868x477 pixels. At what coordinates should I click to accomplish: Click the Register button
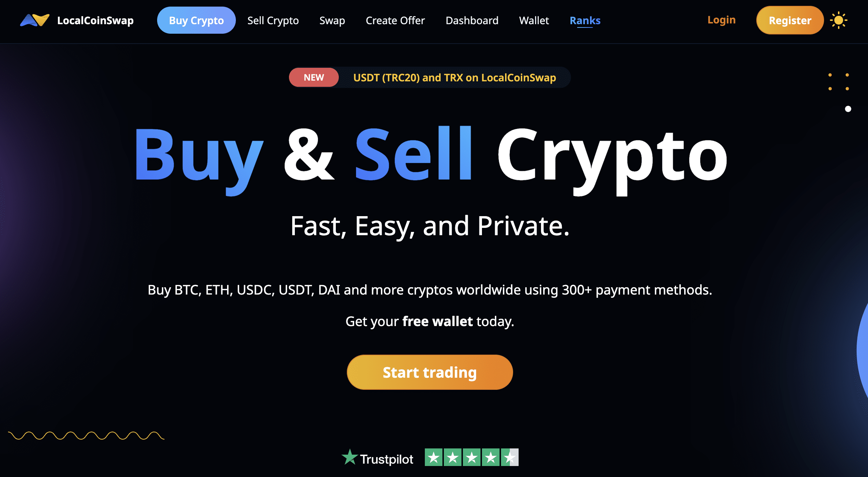point(789,21)
